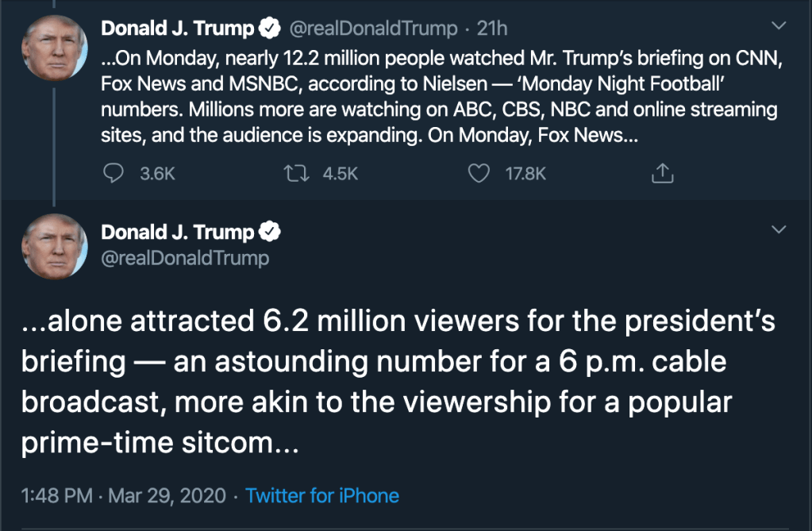Viewport: 812px width, 531px height.
Task: Click verified badge in the main tweet header
Action: point(271,233)
